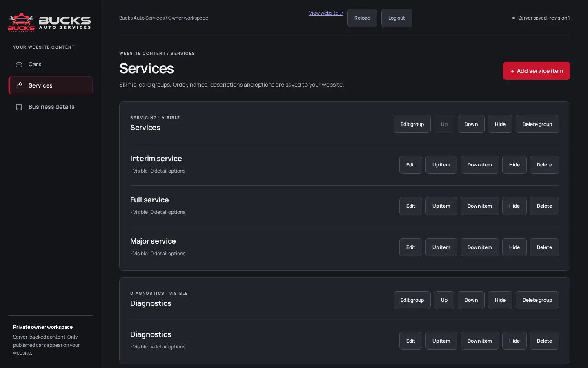Click the building icon beside Business details

click(x=19, y=107)
